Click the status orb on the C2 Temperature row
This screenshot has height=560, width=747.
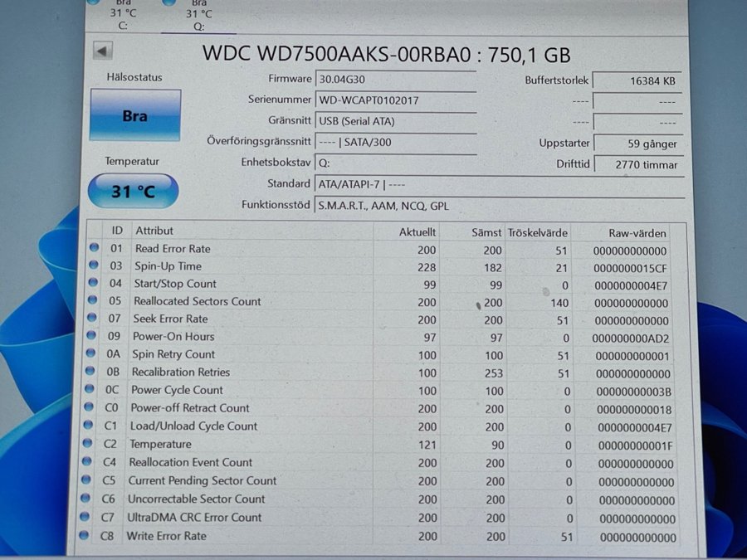tap(88, 444)
